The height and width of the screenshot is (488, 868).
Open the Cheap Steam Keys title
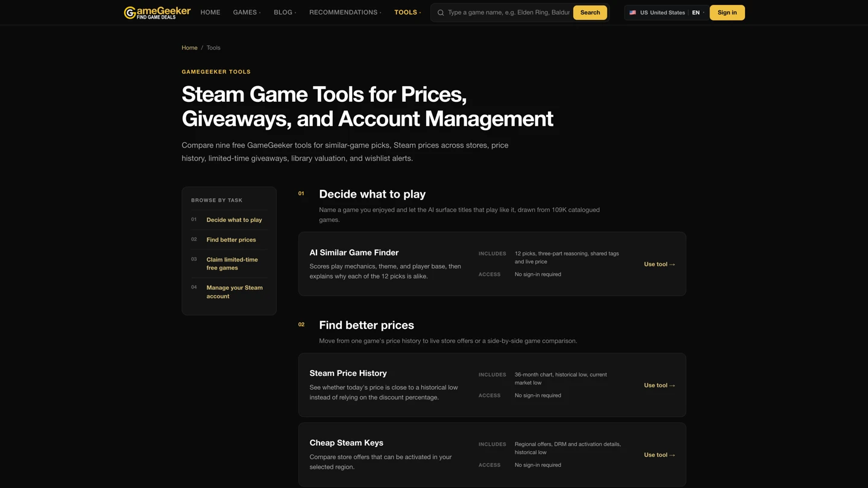(346, 443)
